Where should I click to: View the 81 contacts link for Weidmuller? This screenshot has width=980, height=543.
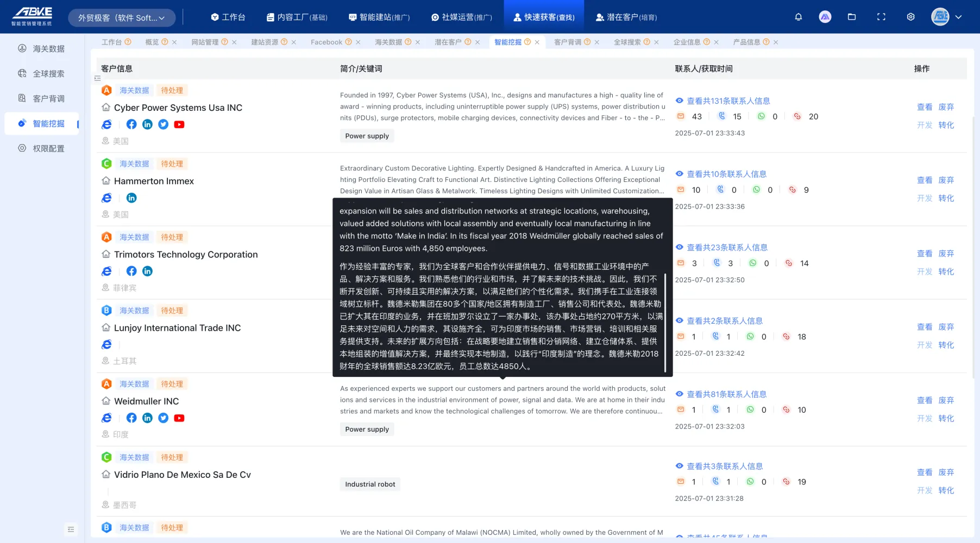(726, 394)
